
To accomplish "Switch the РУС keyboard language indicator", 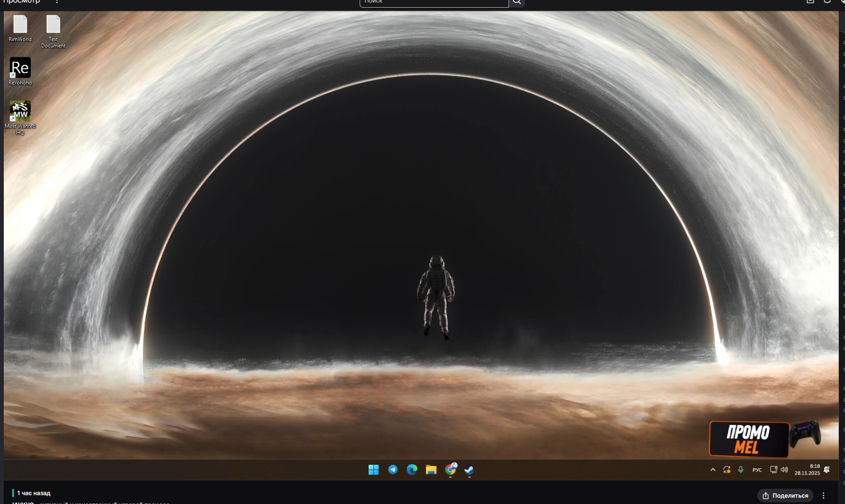I will point(757,470).
